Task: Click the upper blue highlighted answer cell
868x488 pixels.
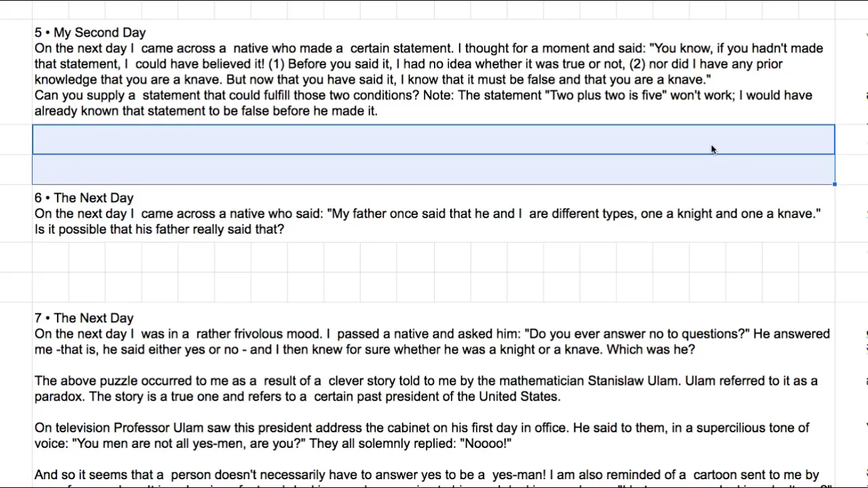Action: [433, 140]
